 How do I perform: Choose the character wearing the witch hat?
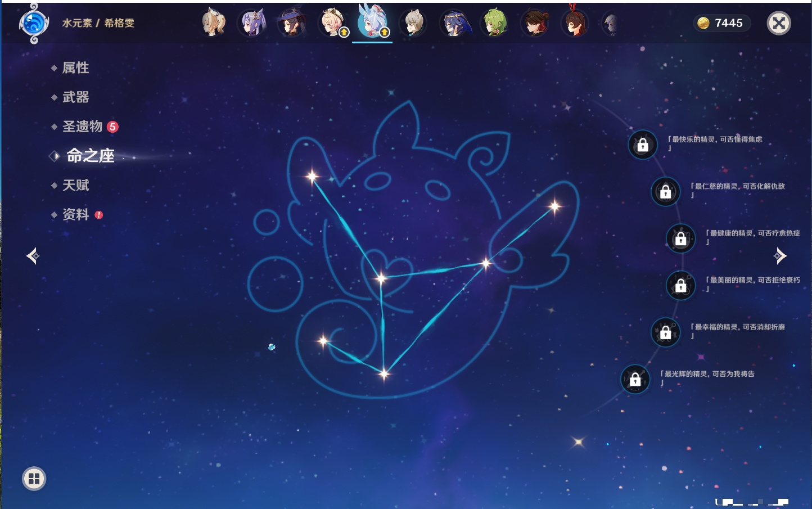pyautogui.click(x=291, y=24)
